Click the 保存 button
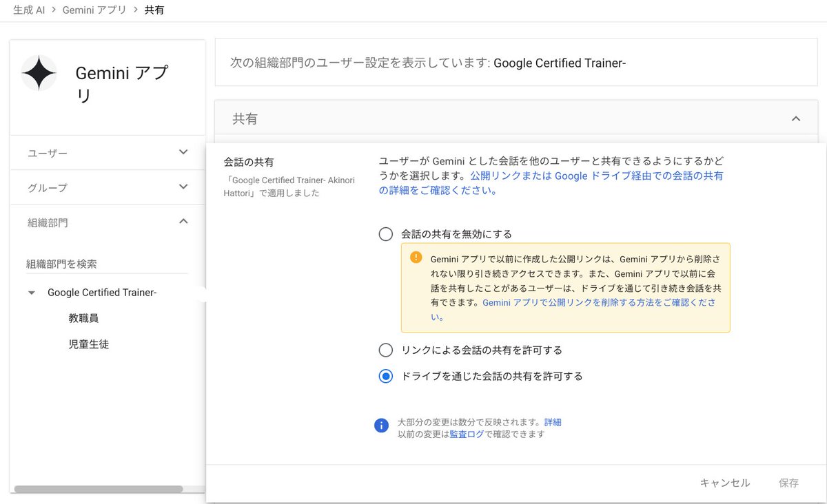The width and height of the screenshot is (827, 504). point(789,483)
